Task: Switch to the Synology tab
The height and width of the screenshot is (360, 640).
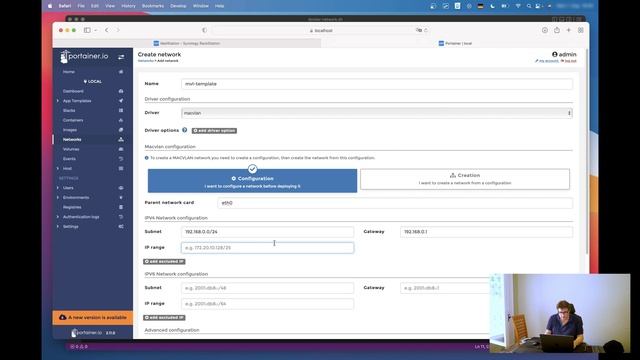Action: coord(187,43)
